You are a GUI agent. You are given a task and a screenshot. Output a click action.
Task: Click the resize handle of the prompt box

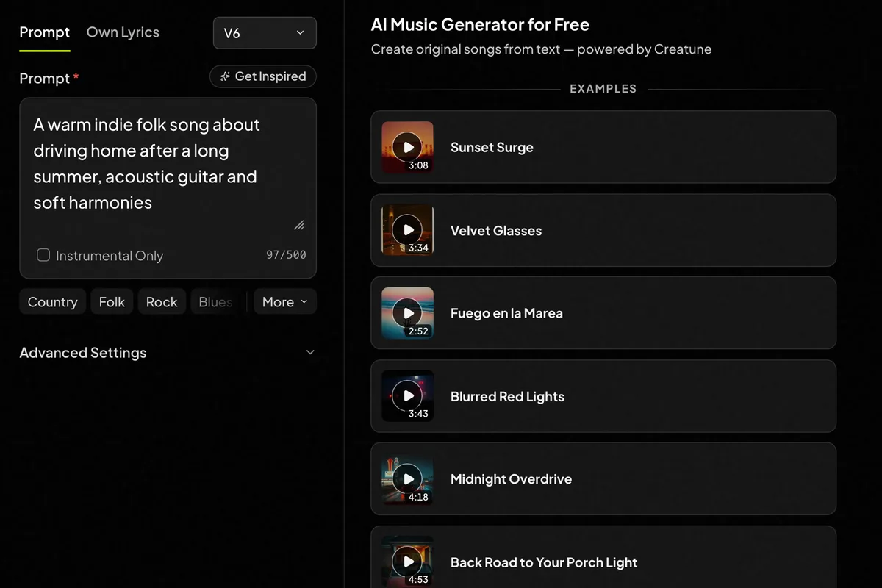pyautogui.click(x=299, y=225)
